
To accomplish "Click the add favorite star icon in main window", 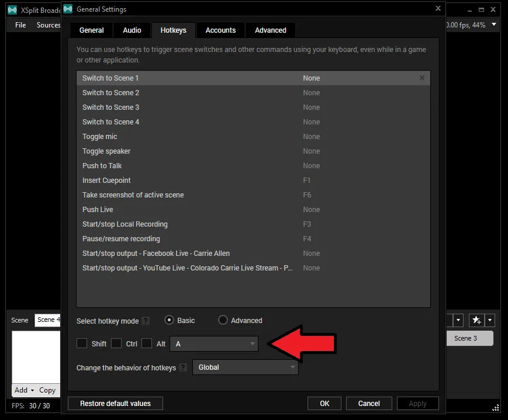I will pyautogui.click(x=476, y=320).
